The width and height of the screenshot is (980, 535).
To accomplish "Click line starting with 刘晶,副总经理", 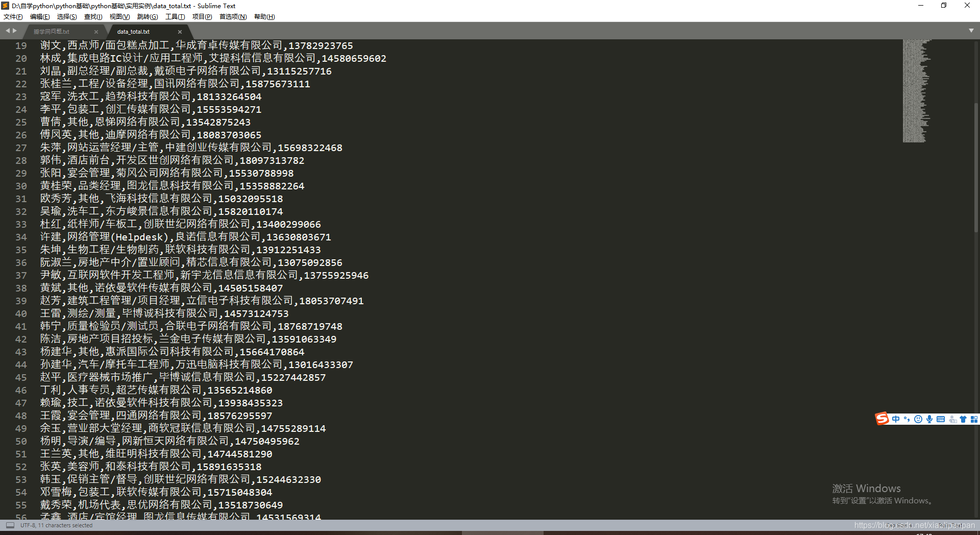I will click(186, 71).
